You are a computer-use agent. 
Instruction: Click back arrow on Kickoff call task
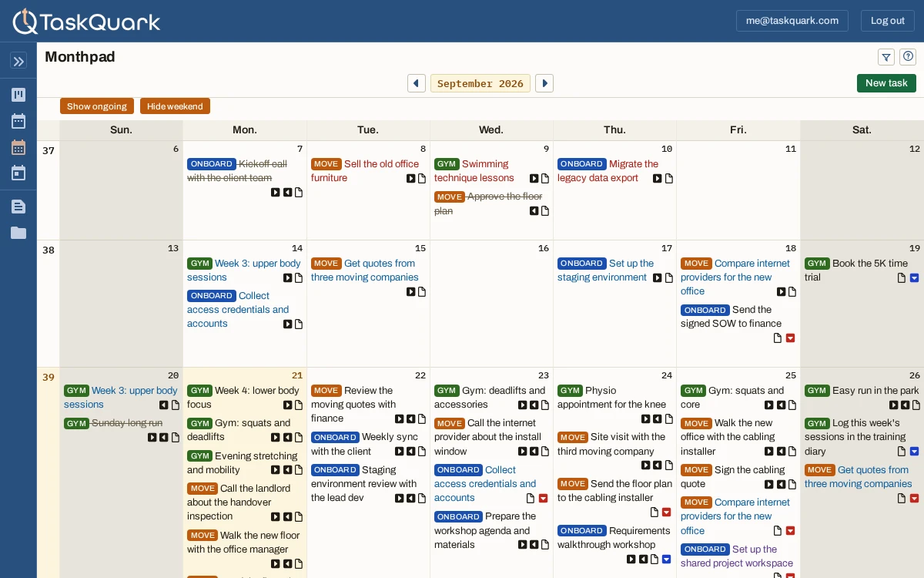click(287, 193)
